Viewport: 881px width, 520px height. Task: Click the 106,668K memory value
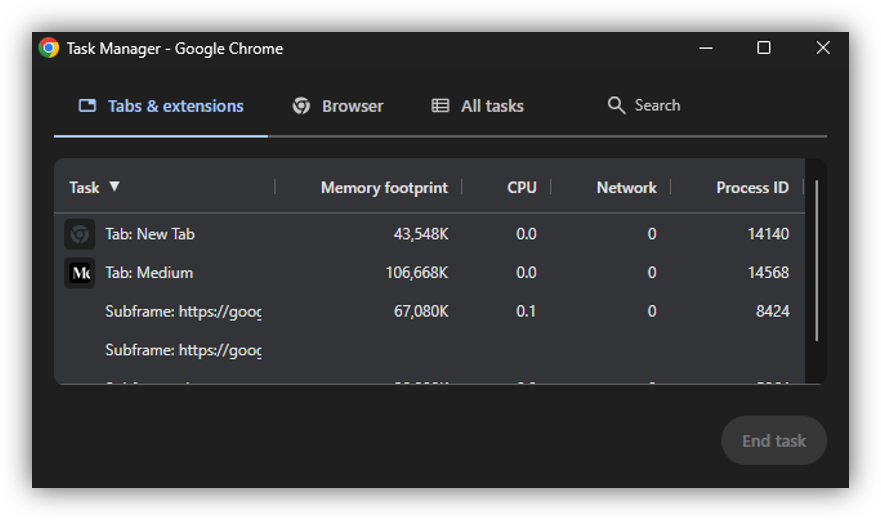(x=416, y=273)
